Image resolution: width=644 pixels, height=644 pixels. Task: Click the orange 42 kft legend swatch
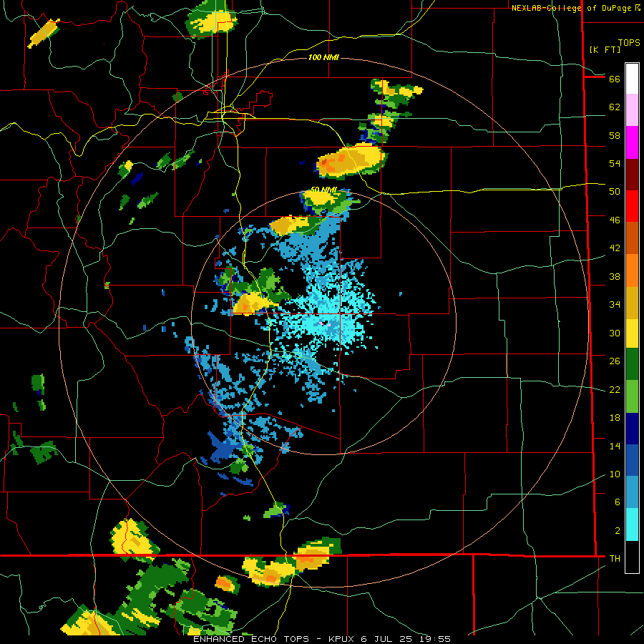[632, 270]
